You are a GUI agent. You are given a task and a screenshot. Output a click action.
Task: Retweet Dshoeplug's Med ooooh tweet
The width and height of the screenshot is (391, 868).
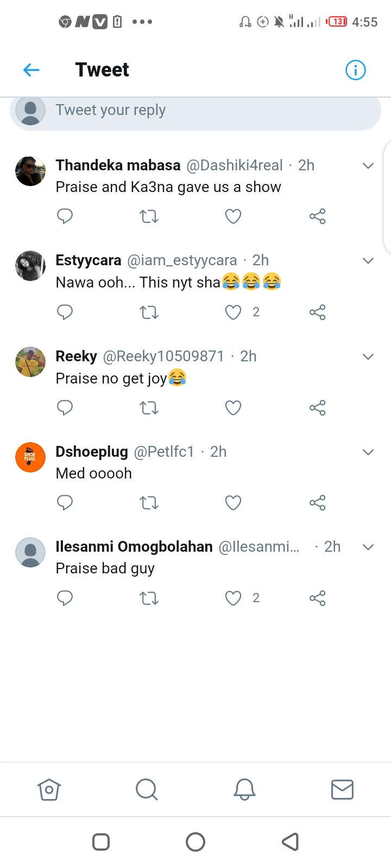click(x=149, y=503)
